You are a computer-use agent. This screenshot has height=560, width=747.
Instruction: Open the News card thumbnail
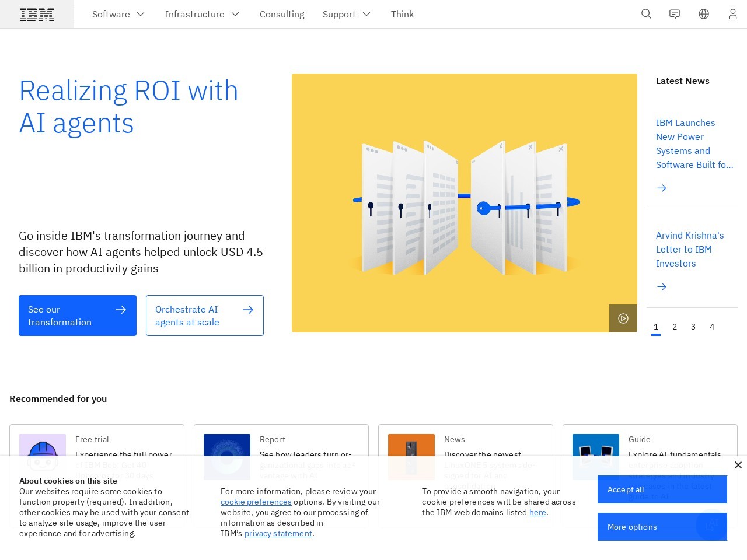[411, 457]
